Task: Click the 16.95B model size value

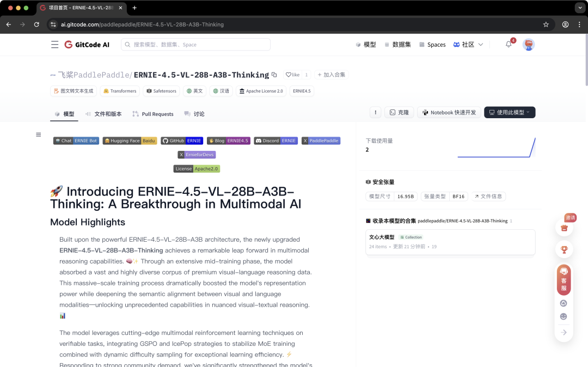Action: (x=406, y=197)
